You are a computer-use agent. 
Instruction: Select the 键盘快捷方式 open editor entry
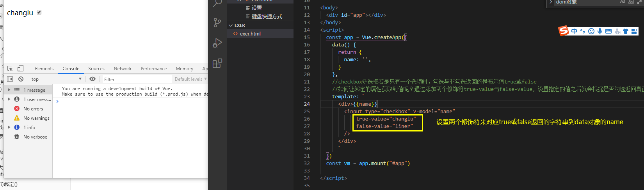(267, 16)
